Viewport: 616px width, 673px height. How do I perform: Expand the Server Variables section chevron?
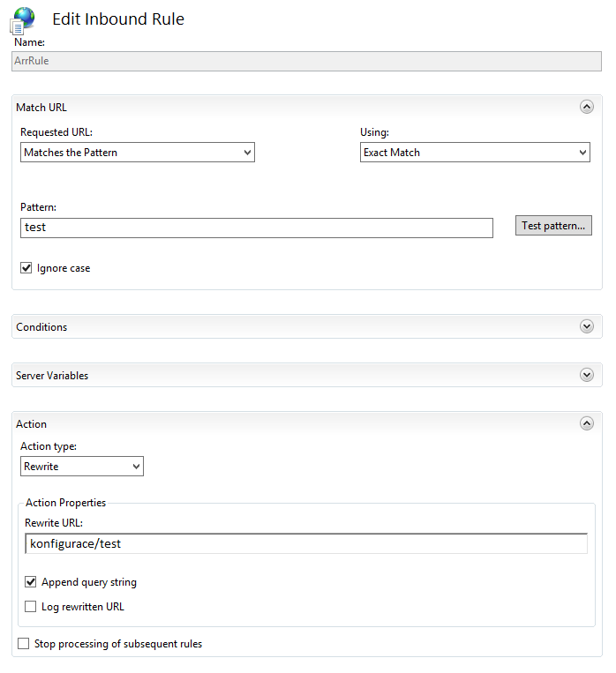coord(587,375)
